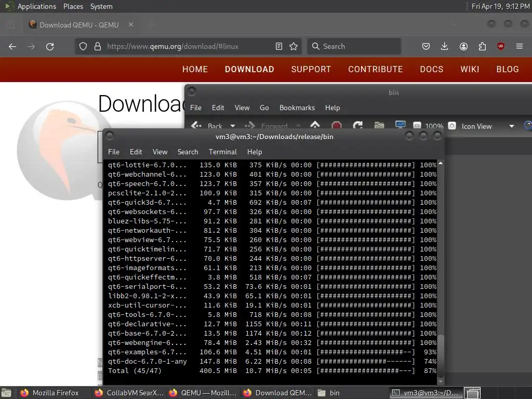The width and height of the screenshot is (532, 399).
Task: Open terminal Search menu
Action: pyautogui.click(x=188, y=152)
